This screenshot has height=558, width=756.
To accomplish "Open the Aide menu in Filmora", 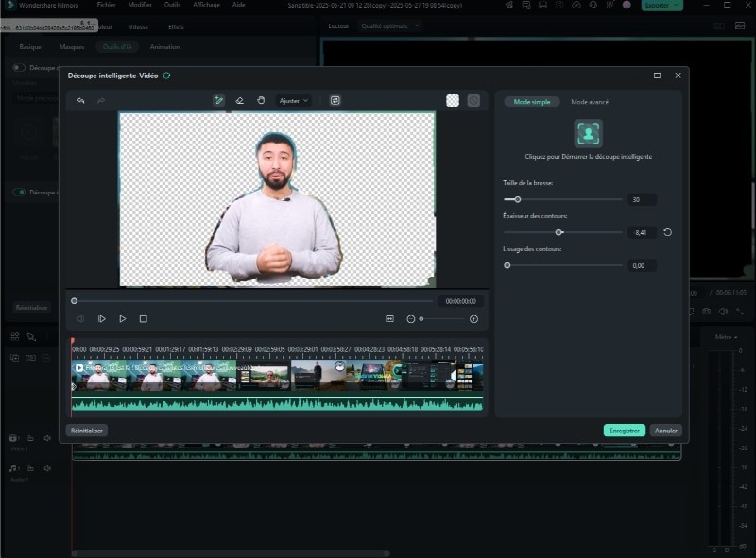I will [x=239, y=5].
